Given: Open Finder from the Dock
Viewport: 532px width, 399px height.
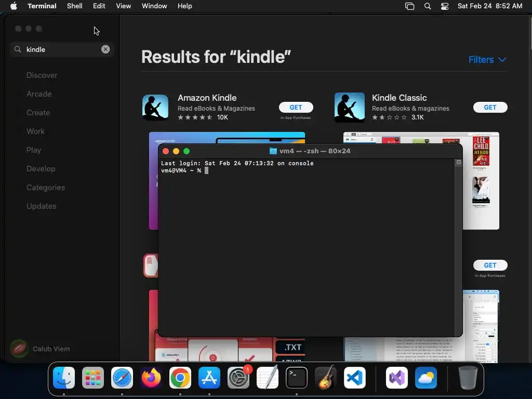Looking at the screenshot, I should 64,378.
